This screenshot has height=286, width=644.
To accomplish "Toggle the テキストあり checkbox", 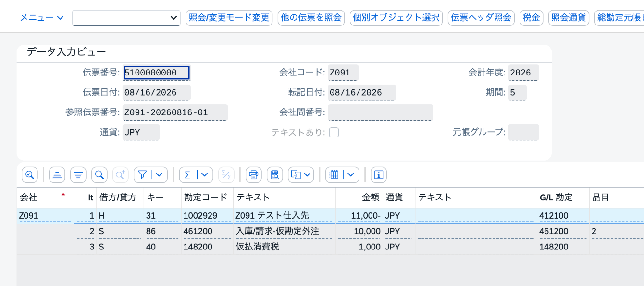I will coord(334,133).
